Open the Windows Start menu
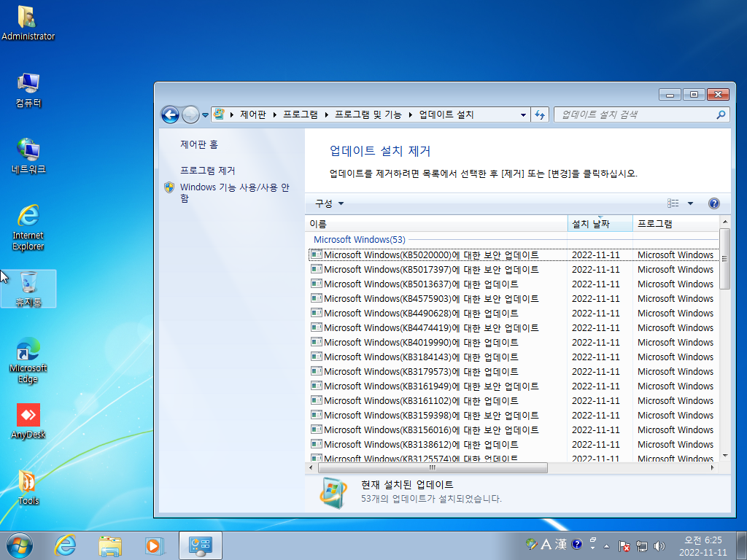The image size is (747, 560). point(20,545)
